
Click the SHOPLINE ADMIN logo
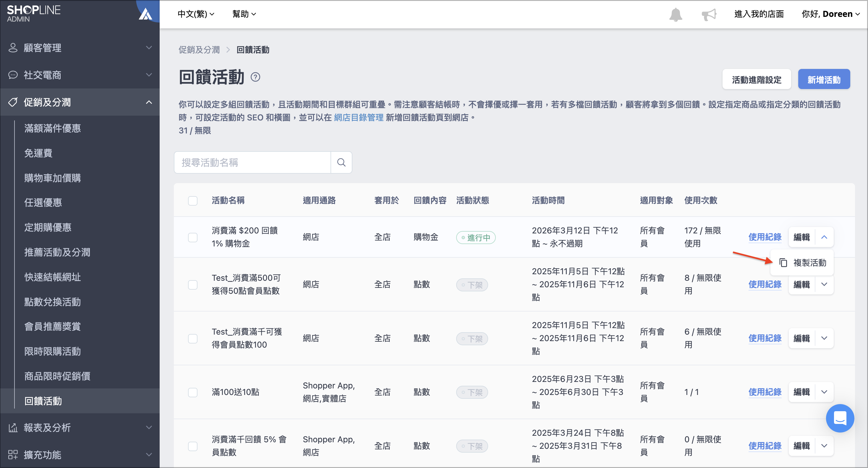(x=33, y=14)
